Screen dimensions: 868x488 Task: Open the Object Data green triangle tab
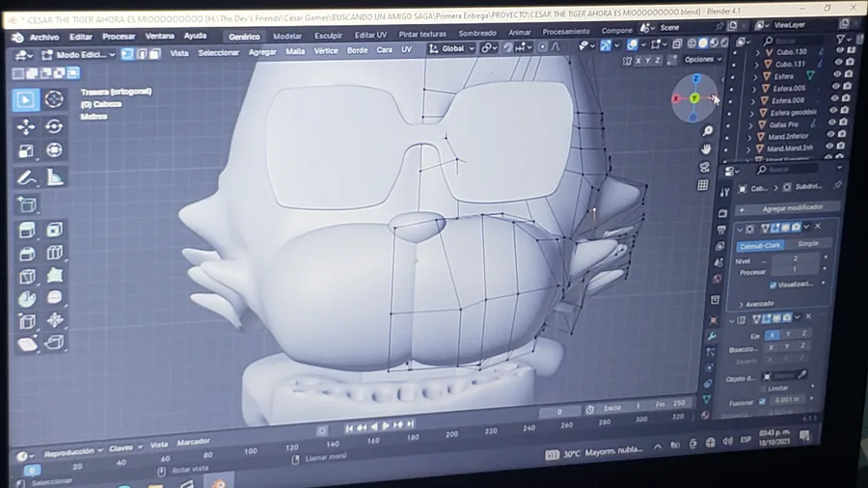(707, 399)
